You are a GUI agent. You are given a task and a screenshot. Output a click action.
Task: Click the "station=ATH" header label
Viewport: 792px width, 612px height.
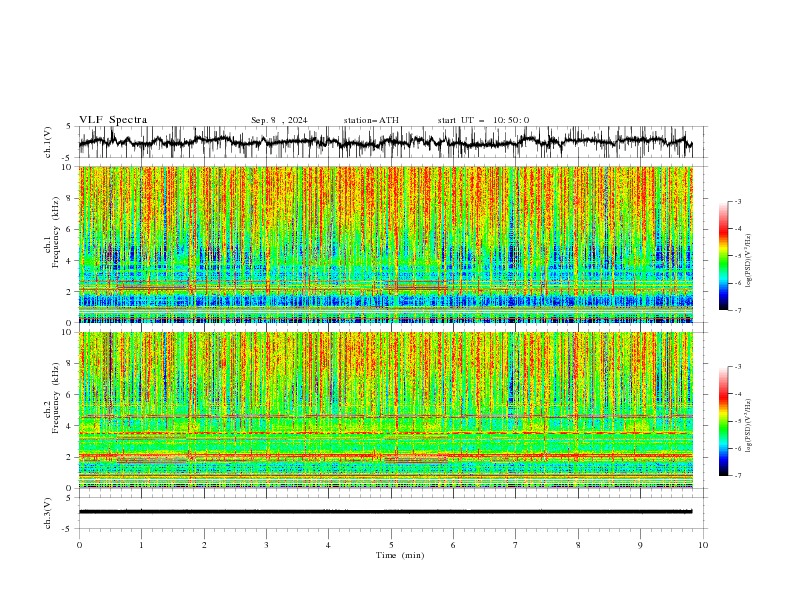[371, 120]
